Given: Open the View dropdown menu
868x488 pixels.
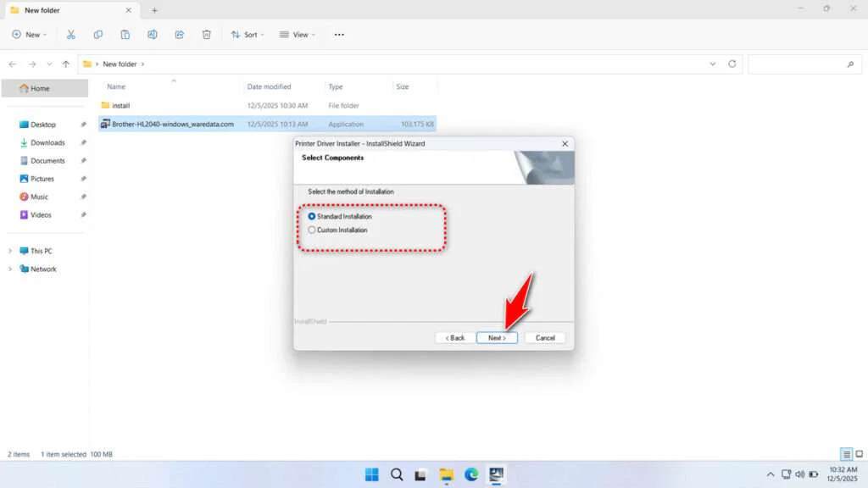Looking at the screenshot, I should (x=298, y=34).
